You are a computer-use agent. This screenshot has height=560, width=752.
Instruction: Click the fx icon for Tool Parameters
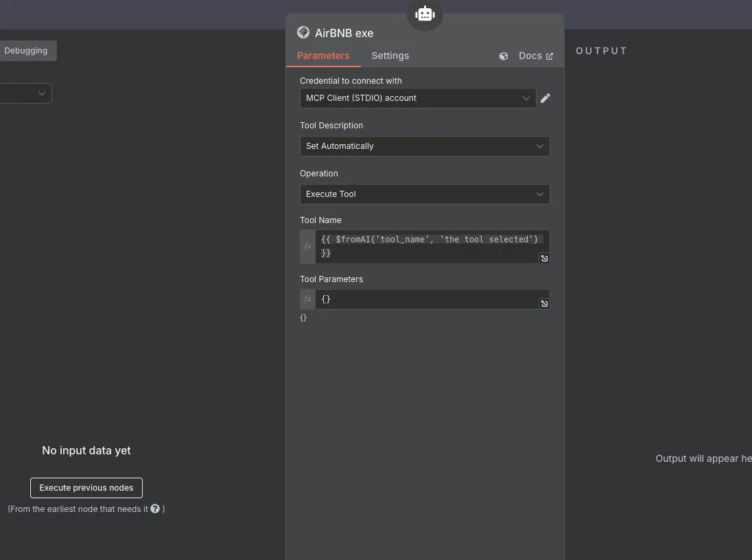pyautogui.click(x=307, y=299)
